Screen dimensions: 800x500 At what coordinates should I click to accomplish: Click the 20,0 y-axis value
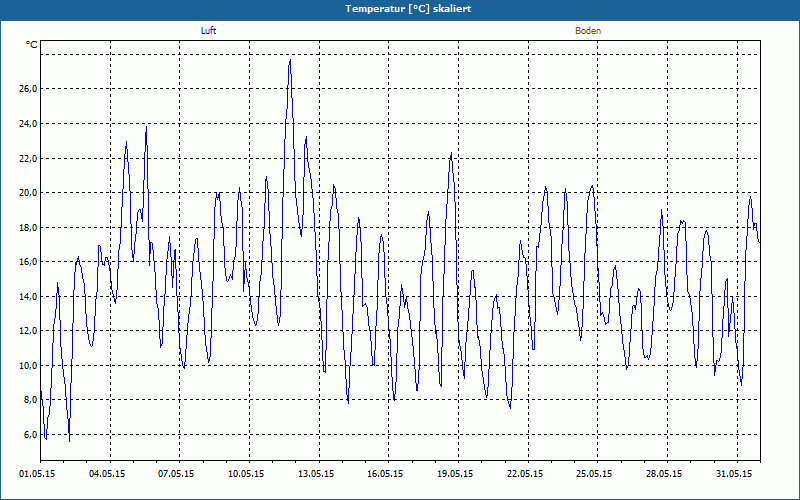point(28,192)
